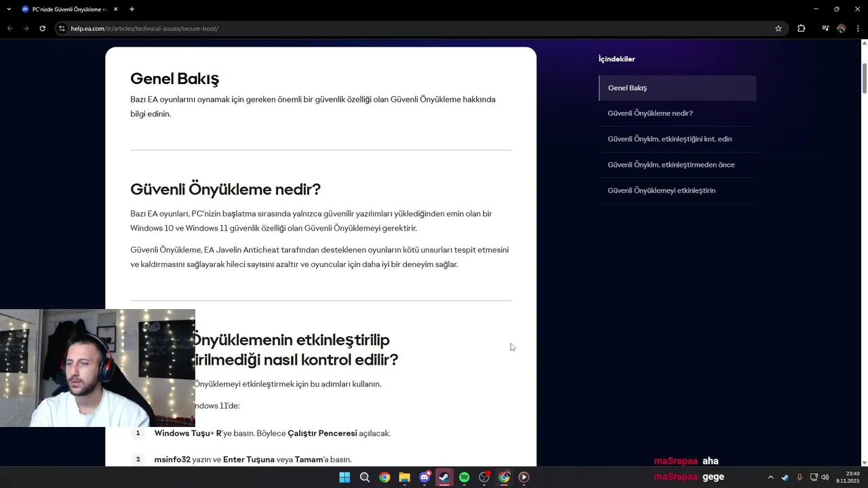This screenshot has height=488, width=868.
Task: Click the webcam overlay of the streamer
Action: pos(98,368)
